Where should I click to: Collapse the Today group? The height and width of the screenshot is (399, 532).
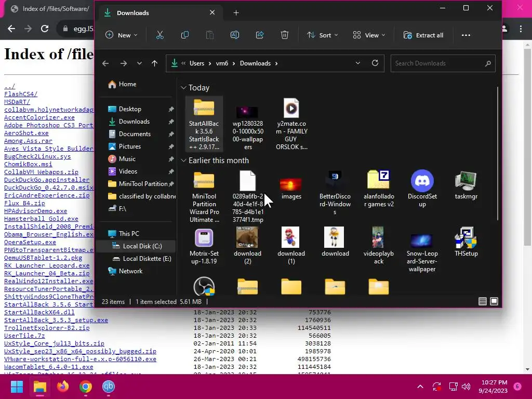(183, 87)
